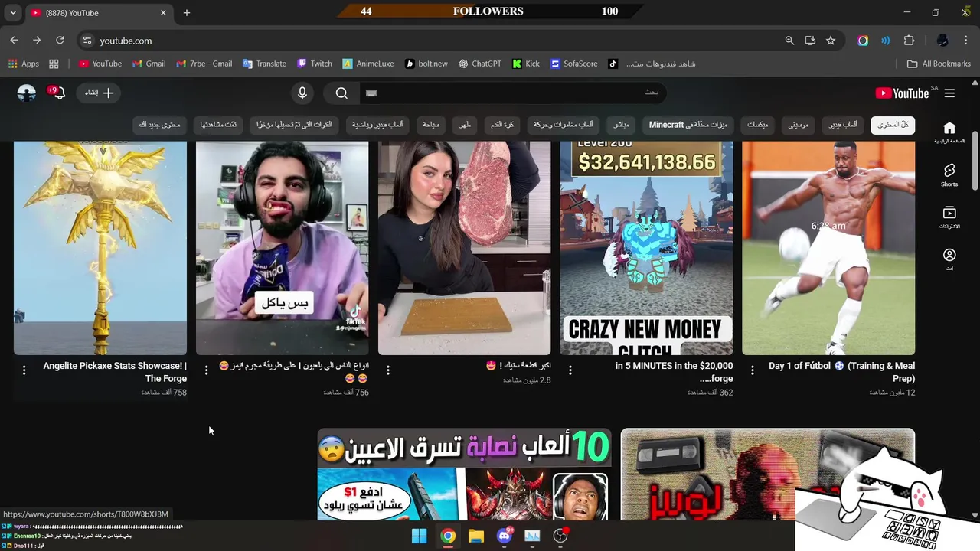
Task: Select the موسيقى chip
Action: coord(799,125)
